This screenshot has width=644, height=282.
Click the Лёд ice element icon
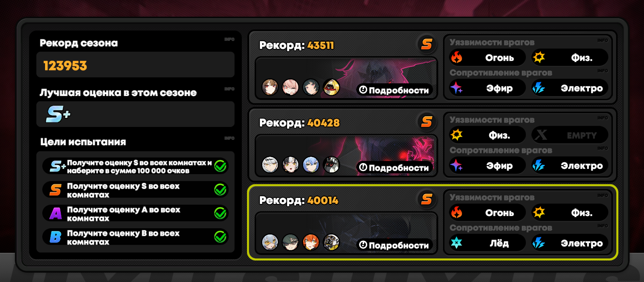[457, 242]
